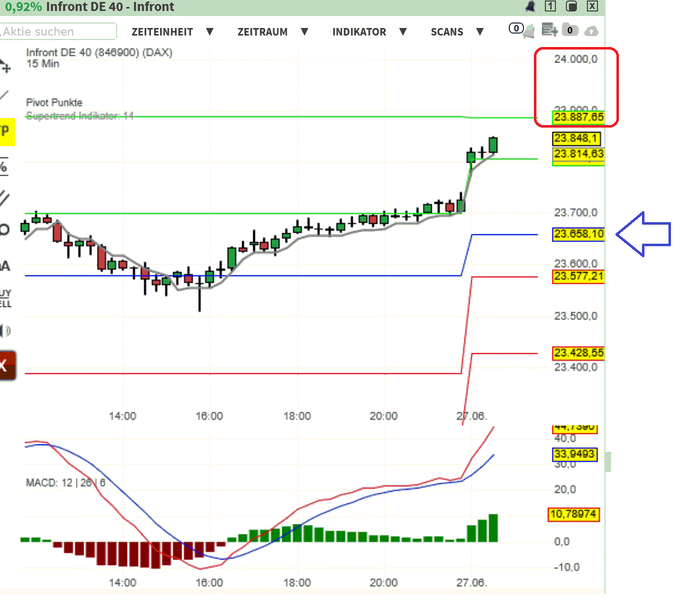The height and width of the screenshot is (599, 700).
Task: Click the BUY SELL marker tool
Action: [6, 298]
